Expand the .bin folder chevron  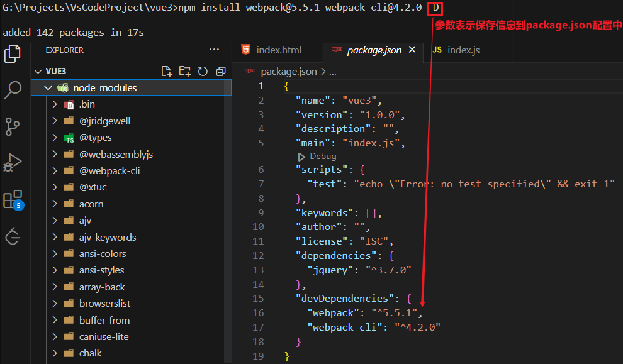click(55, 104)
